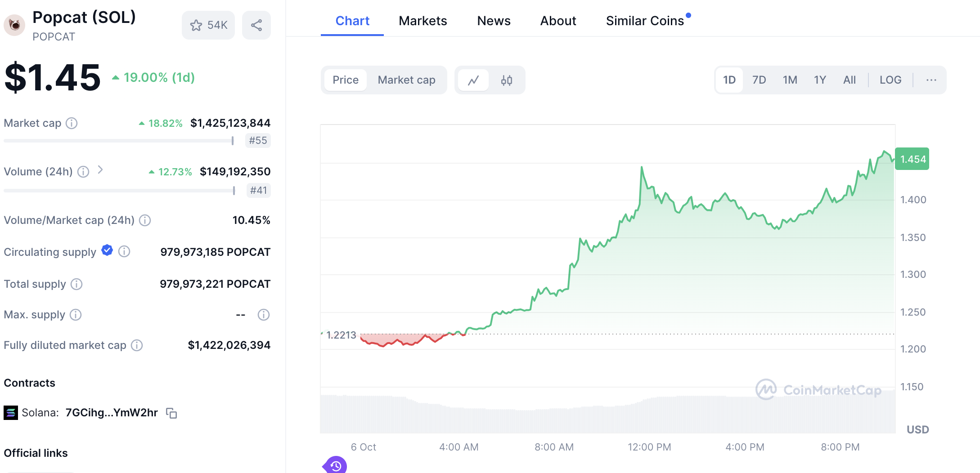The width and height of the screenshot is (980, 473).
Task: Switch to the Chart tab
Action: pyautogui.click(x=352, y=21)
